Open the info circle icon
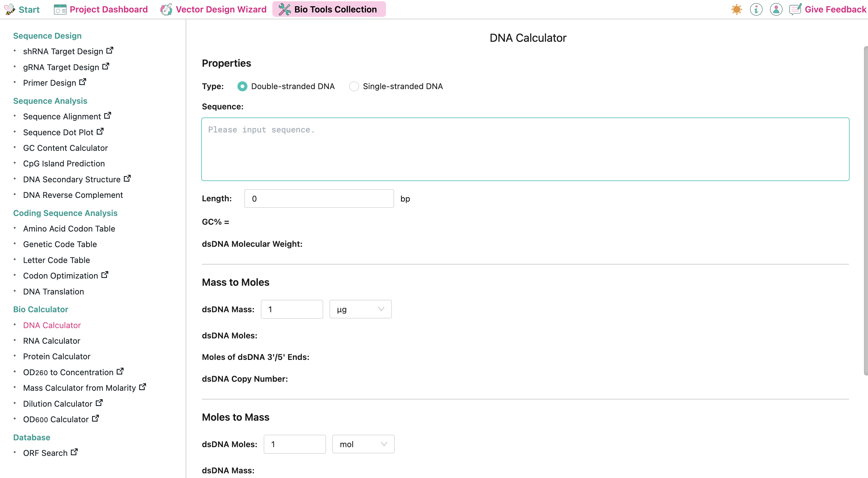 click(x=756, y=9)
